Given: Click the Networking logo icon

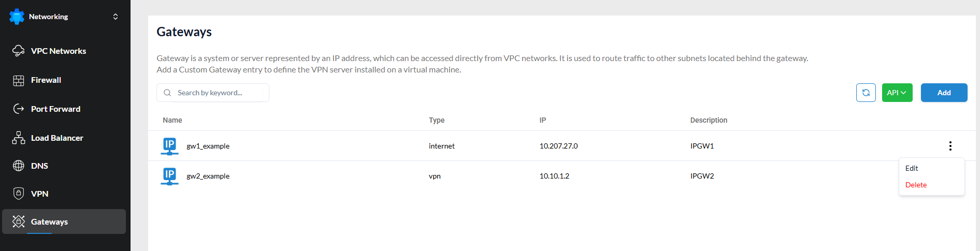Looking at the screenshot, I should [17, 17].
